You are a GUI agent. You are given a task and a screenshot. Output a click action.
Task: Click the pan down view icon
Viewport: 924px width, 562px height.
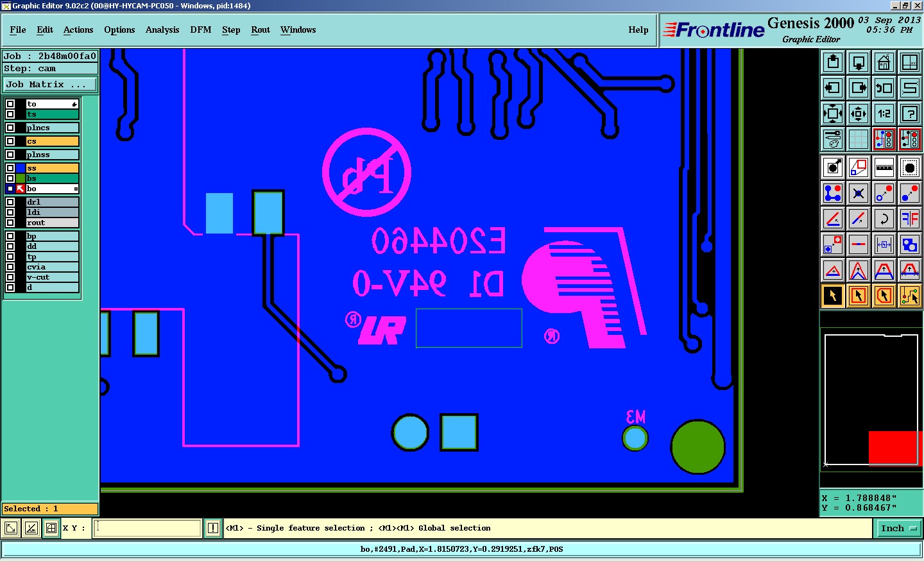click(859, 62)
